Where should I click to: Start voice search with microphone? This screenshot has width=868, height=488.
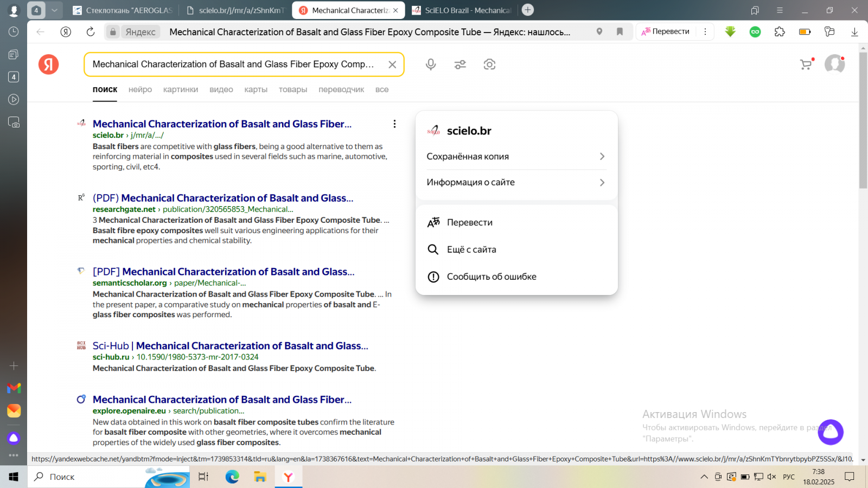(x=431, y=65)
